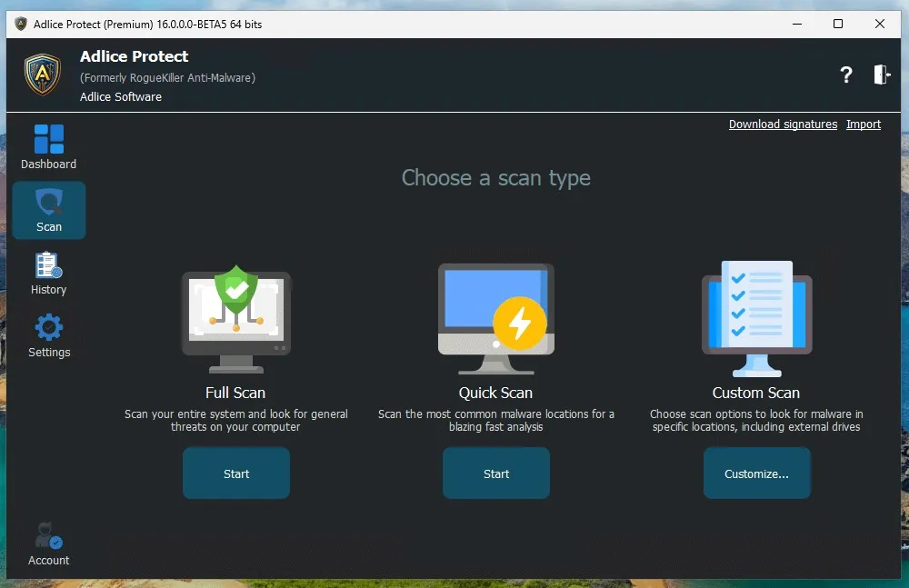Click the Adlice Protect shield logo
The height and width of the screenshot is (588, 909).
(x=41, y=75)
